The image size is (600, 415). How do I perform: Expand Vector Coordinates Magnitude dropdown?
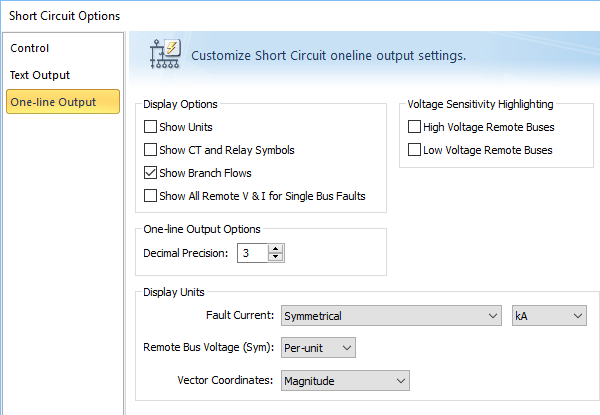coord(346,381)
